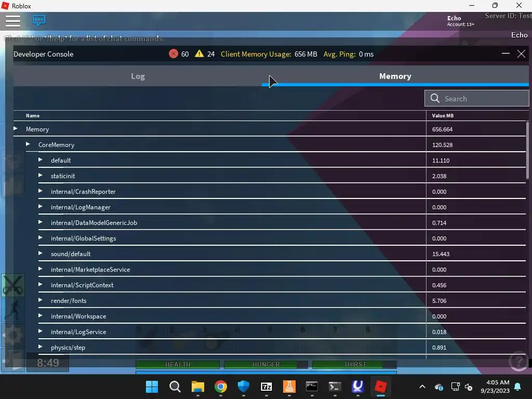The width and height of the screenshot is (532, 399).
Task: Expand internal/CrashReporter row
Action: pyautogui.click(x=41, y=191)
